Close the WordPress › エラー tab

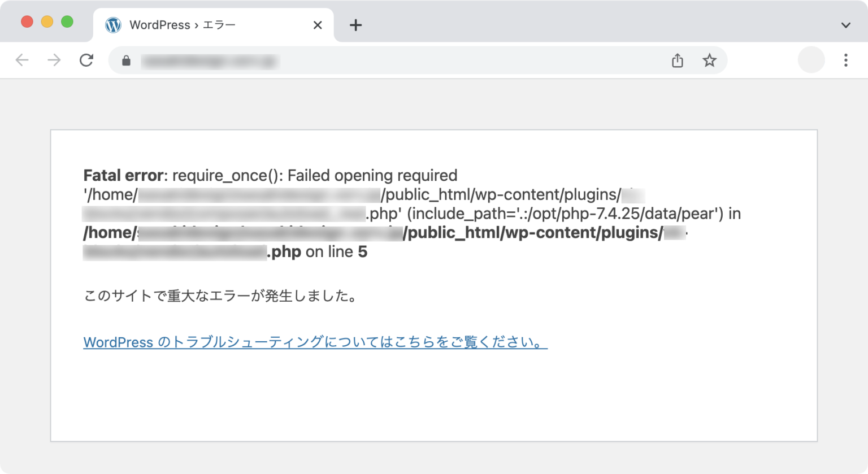pos(318,25)
